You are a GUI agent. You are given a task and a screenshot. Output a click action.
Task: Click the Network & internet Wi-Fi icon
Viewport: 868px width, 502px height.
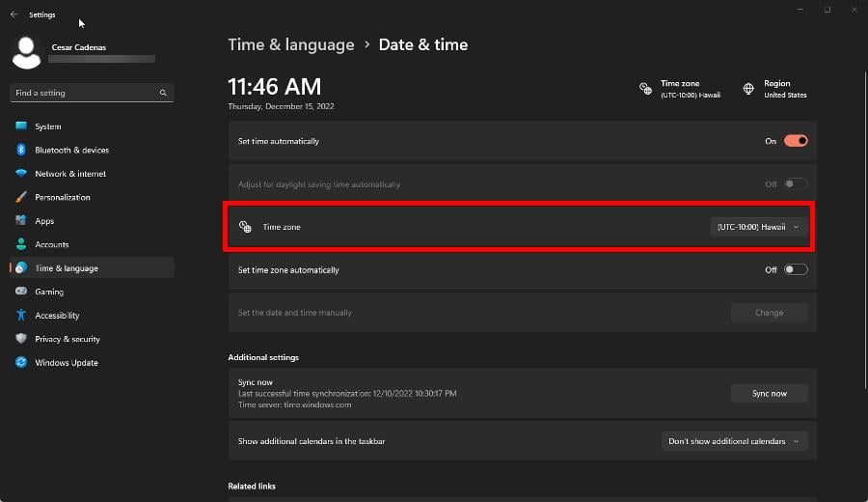[x=21, y=173]
